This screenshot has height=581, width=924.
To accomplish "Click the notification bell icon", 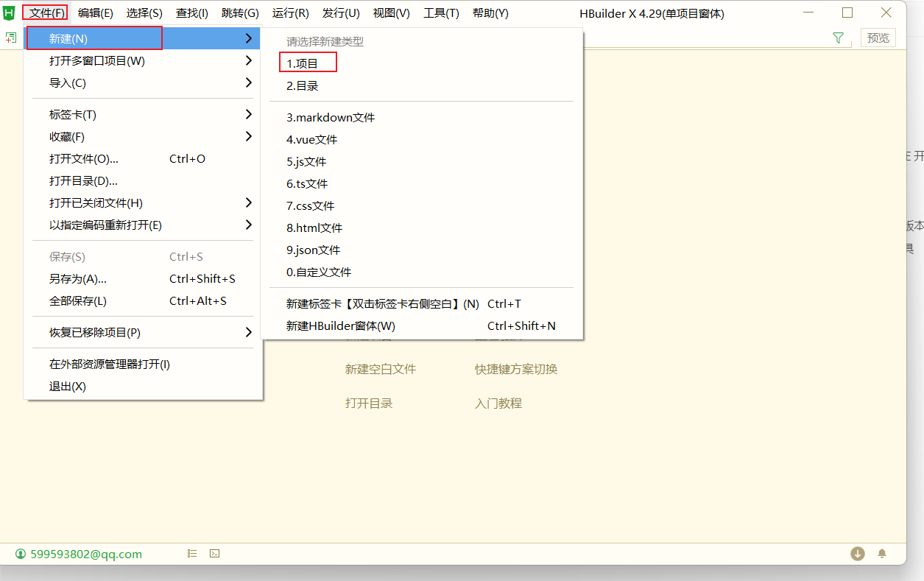I will click(882, 554).
